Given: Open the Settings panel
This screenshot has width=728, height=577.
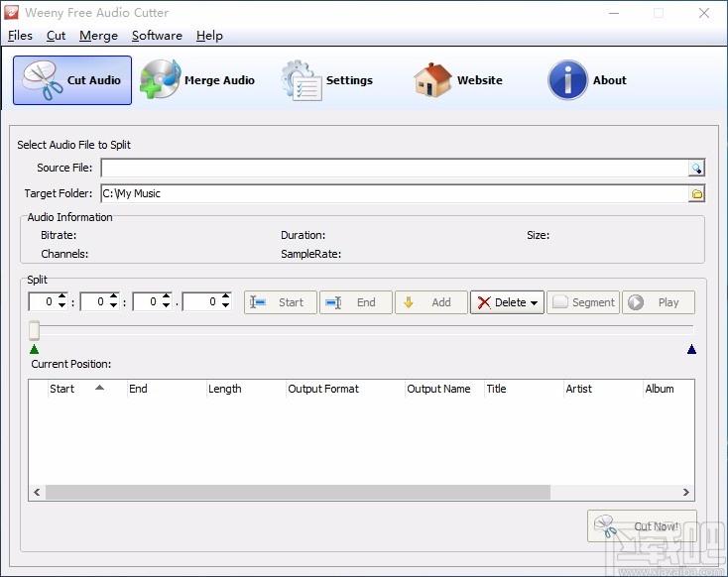Looking at the screenshot, I should [327, 80].
